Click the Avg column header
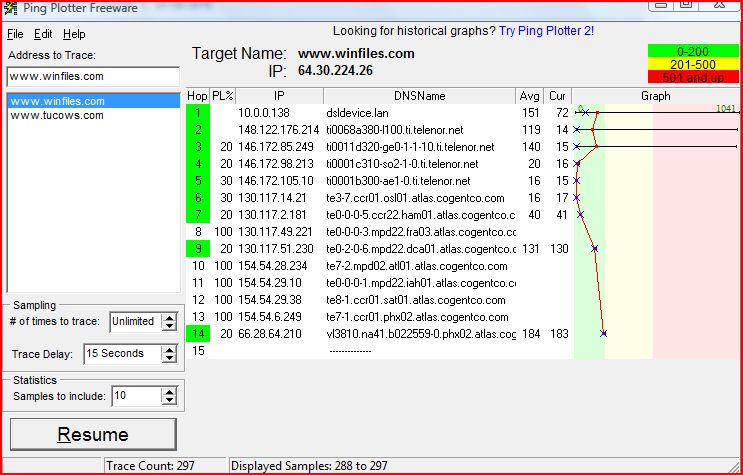This screenshot has width=743, height=475. [x=529, y=96]
